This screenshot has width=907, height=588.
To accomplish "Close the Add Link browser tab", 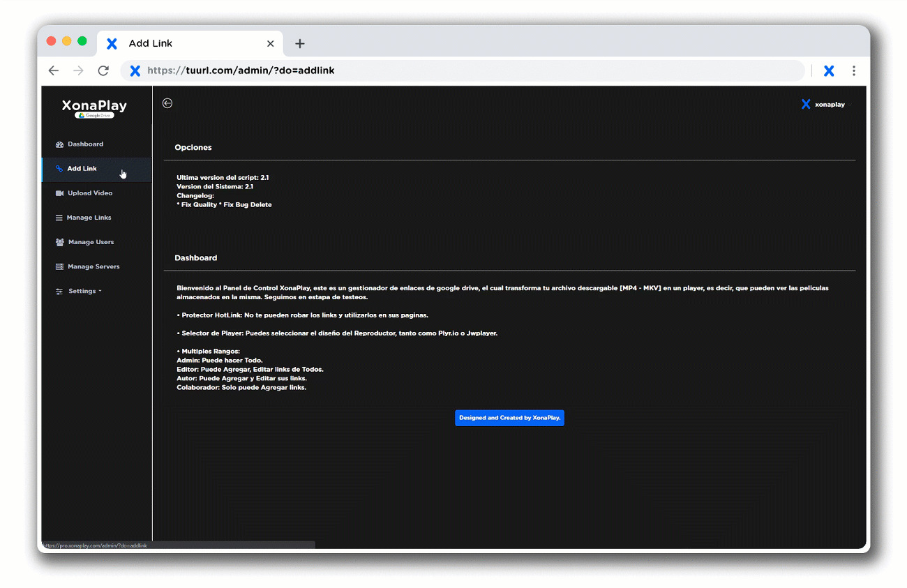I will point(271,43).
